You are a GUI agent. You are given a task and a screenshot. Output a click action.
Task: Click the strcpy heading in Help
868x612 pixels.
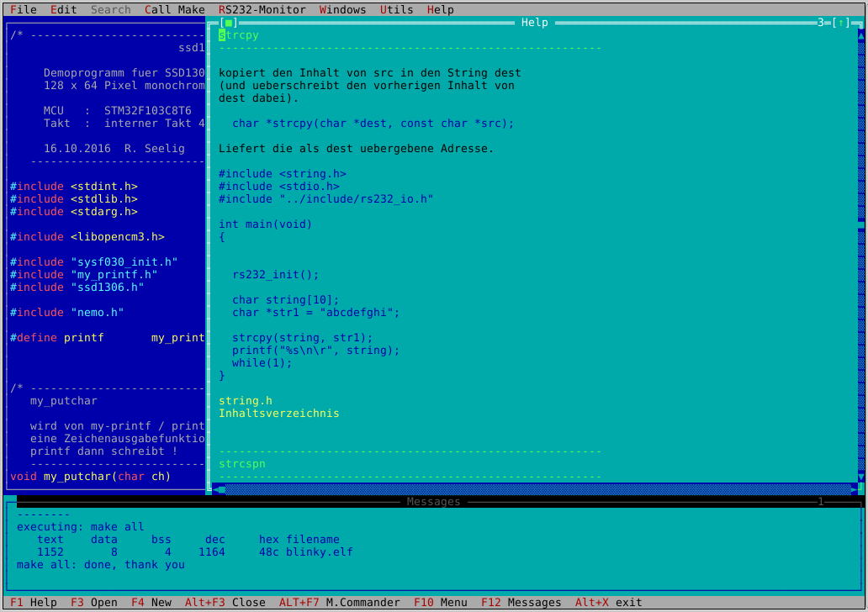[239, 34]
